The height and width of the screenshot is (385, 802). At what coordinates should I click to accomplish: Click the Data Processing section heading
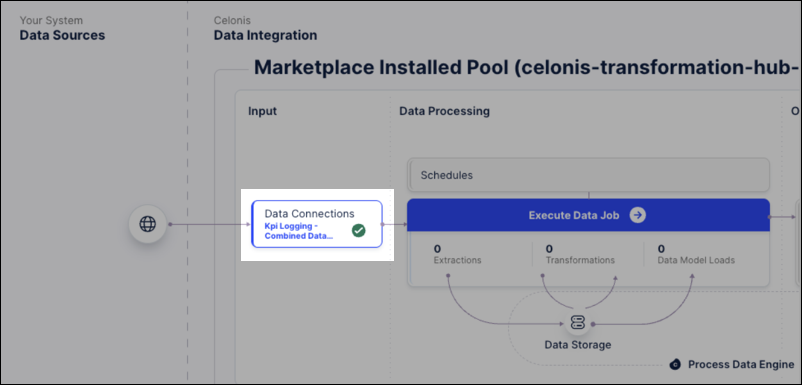(x=444, y=111)
